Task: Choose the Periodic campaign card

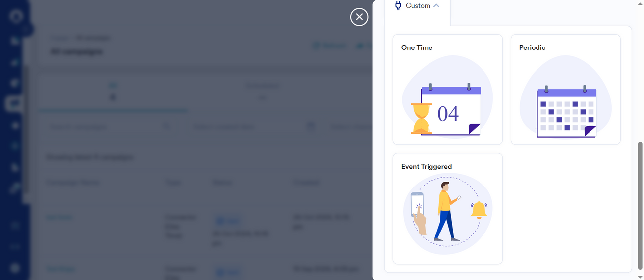Action: (x=565, y=90)
